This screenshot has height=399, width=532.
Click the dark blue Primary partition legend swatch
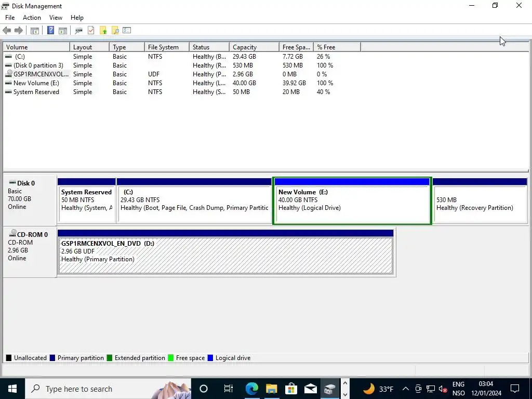coord(52,358)
